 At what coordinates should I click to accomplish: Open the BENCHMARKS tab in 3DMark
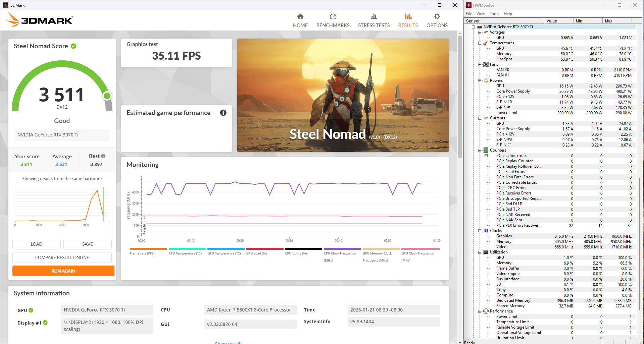point(333,21)
